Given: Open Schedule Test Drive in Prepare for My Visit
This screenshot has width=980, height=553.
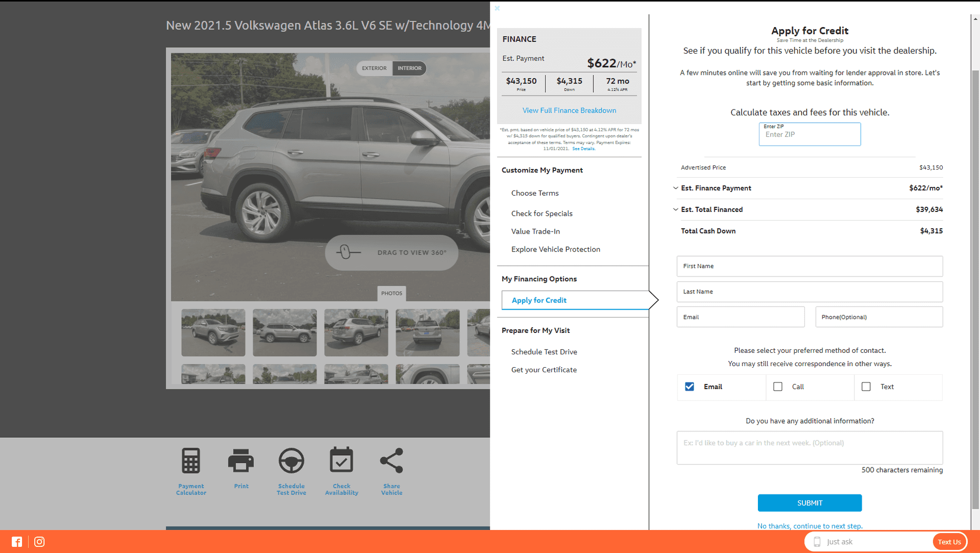Looking at the screenshot, I should [544, 352].
